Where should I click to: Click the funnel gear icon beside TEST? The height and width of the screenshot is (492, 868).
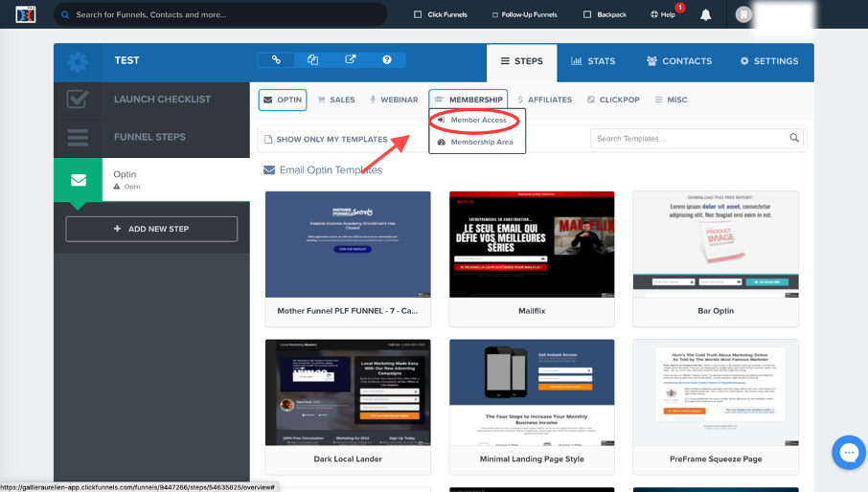coord(78,62)
